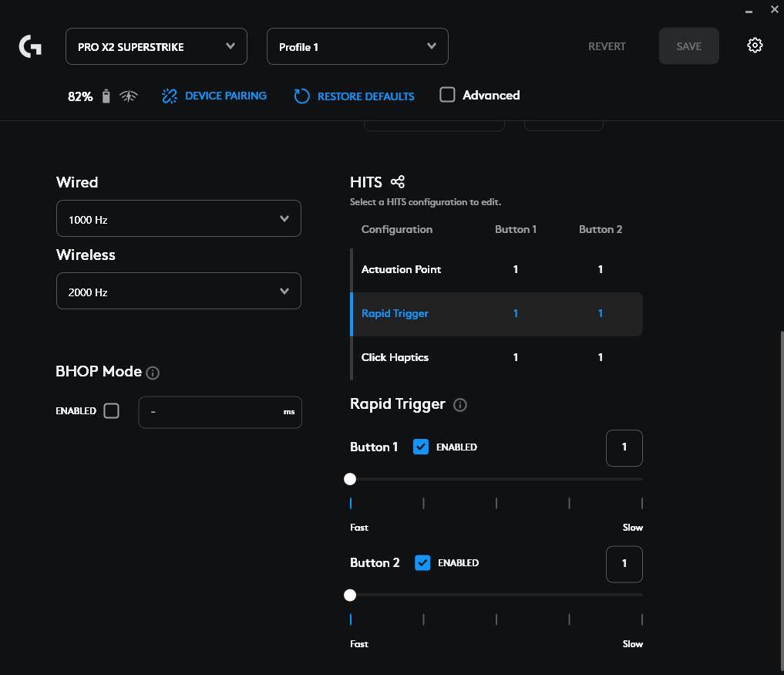Disable Rapid Trigger for Button 2
784x675 pixels.
tap(422, 563)
